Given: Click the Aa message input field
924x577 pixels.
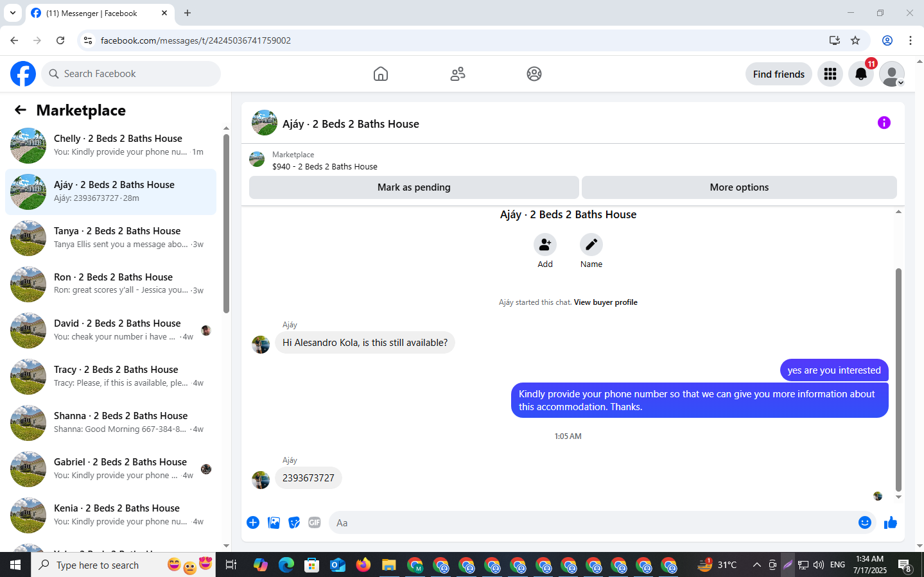Looking at the screenshot, I should 594,522.
